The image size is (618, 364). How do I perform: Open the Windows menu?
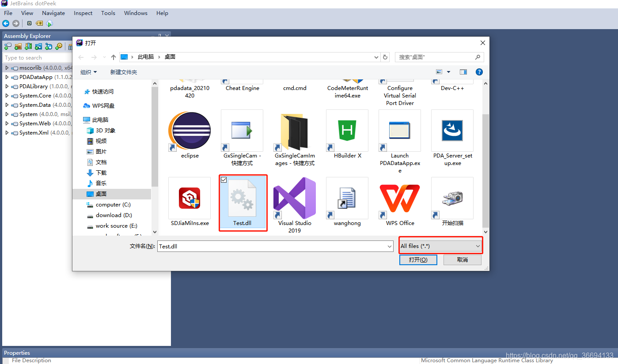tap(136, 13)
